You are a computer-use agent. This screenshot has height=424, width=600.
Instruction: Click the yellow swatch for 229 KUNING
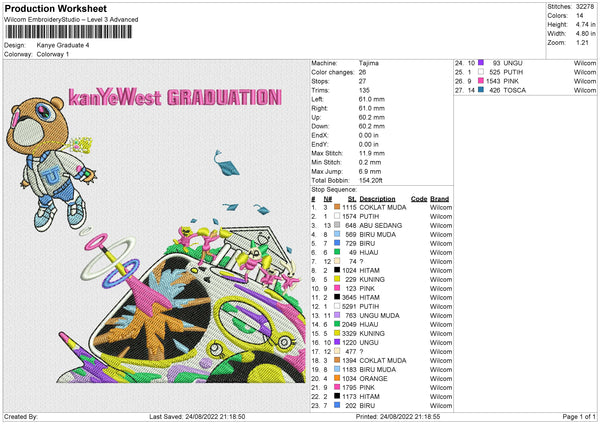[337, 279]
